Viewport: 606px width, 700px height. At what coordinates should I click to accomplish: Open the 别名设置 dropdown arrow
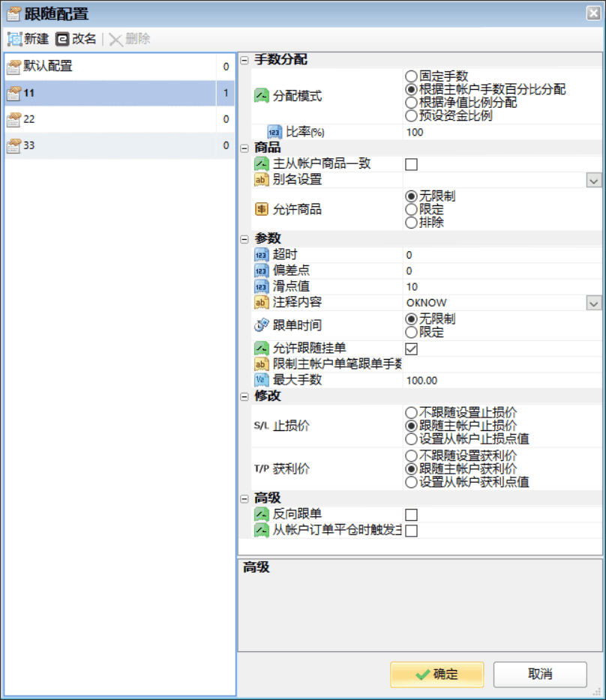tap(593, 180)
